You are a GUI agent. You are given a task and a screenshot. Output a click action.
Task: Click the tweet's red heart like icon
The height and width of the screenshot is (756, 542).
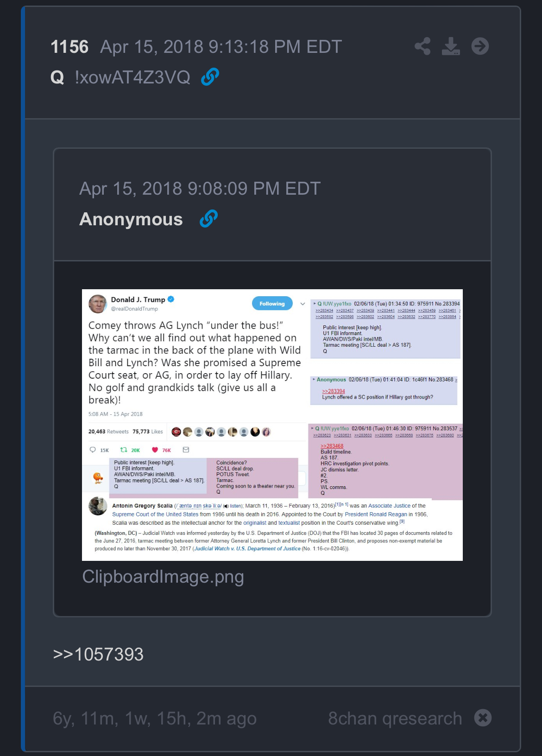tap(155, 450)
